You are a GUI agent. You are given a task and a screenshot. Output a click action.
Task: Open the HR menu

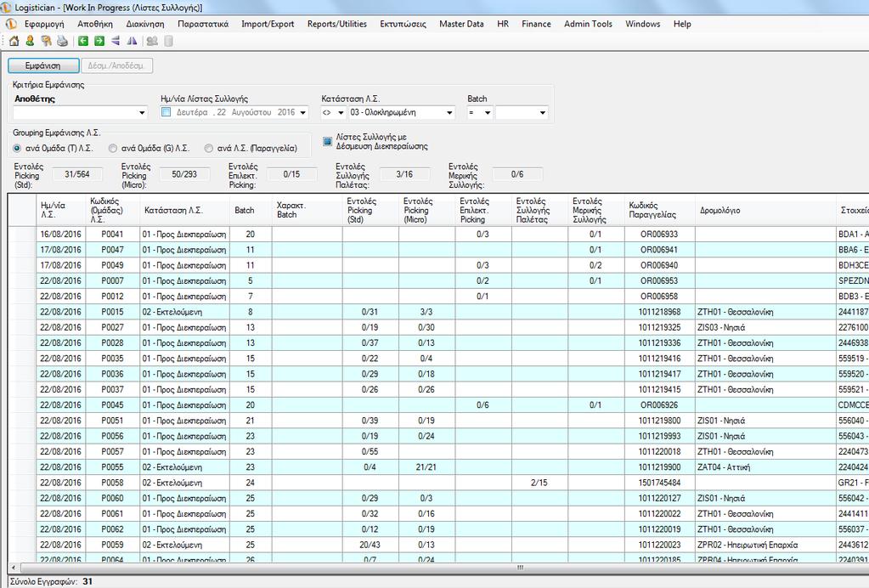(x=503, y=25)
